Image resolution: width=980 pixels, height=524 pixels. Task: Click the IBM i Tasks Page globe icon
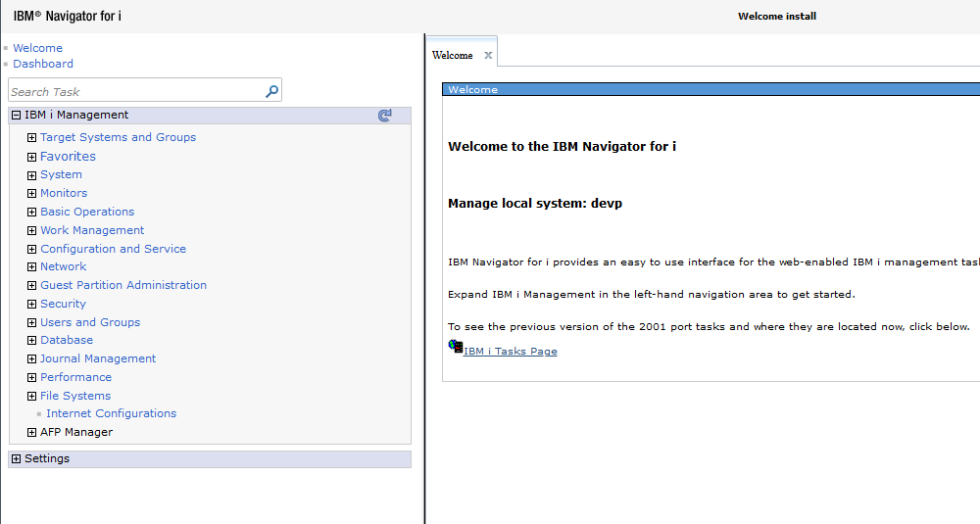pos(456,347)
